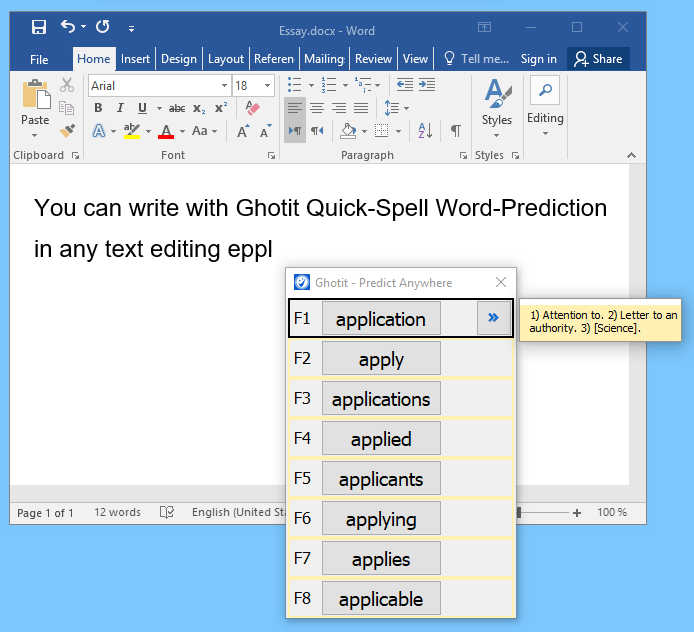Switch to the Review tab
The width and height of the screenshot is (694, 632).
(x=373, y=59)
